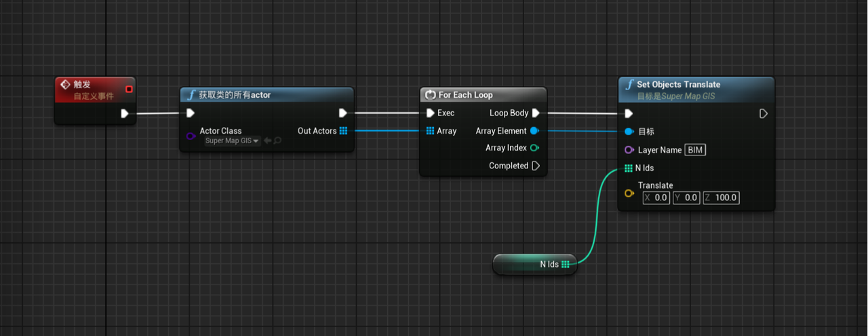
Task: Click the Loop Body exec output pin
Action: tap(536, 113)
